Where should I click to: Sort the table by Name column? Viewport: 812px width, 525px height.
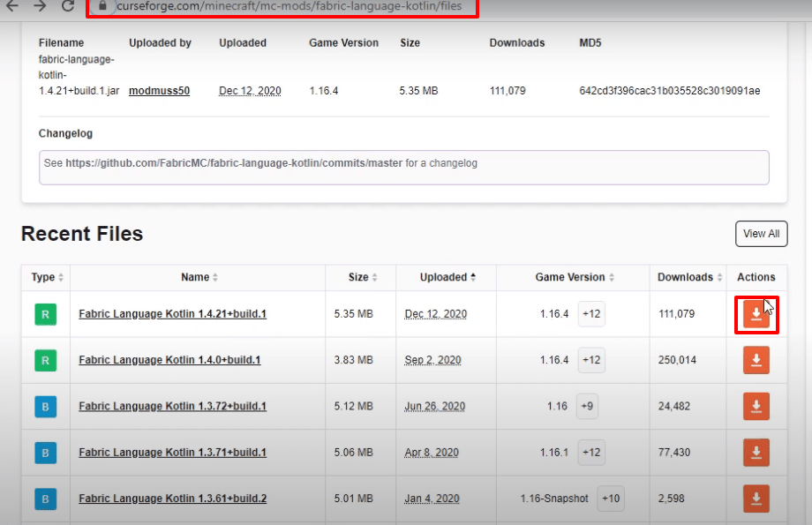(x=199, y=277)
